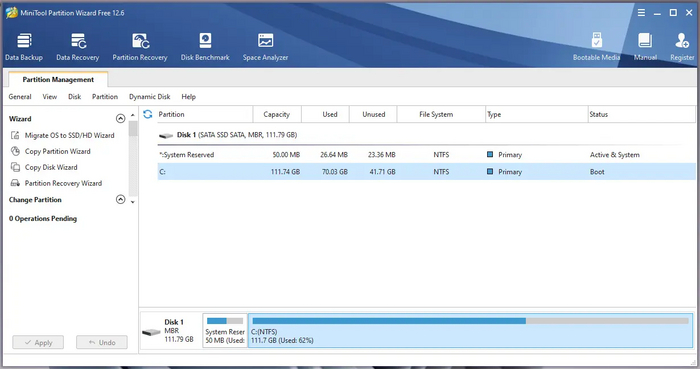Sort by the Capacity column header
700x369 pixels.
(277, 114)
